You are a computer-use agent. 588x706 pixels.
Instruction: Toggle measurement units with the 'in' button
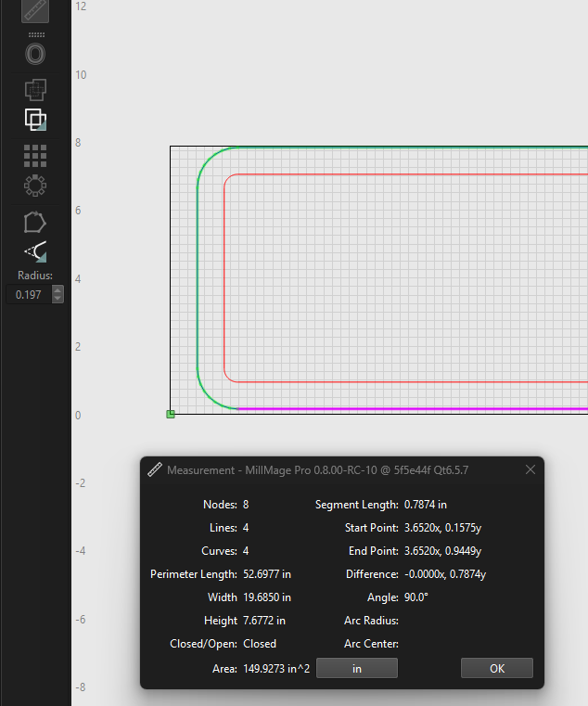(x=357, y=668)
